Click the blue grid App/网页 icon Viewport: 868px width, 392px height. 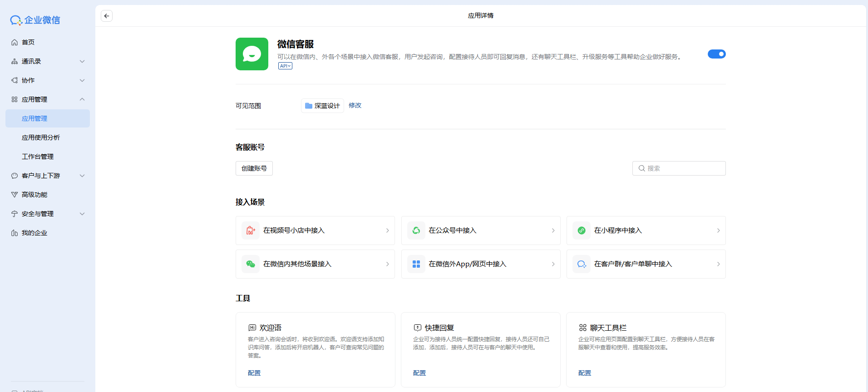[416, 264]
